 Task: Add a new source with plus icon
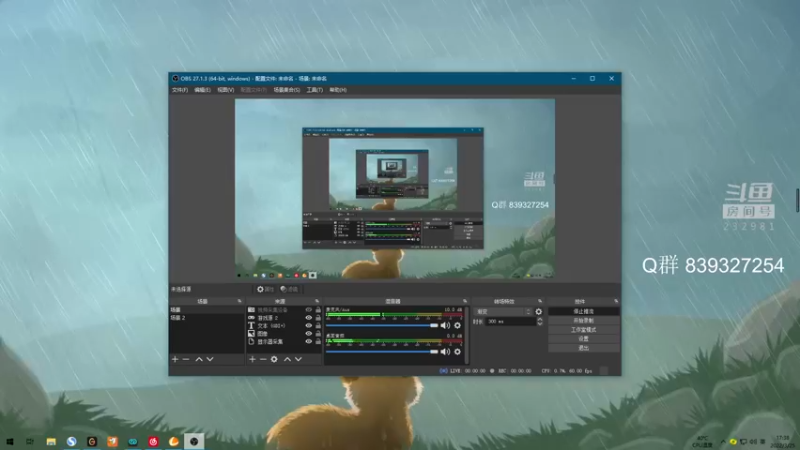(252, 360)
